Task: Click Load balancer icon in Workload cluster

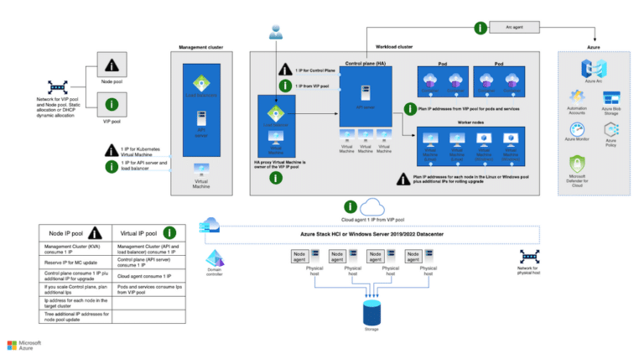Action: click(276, 113)
